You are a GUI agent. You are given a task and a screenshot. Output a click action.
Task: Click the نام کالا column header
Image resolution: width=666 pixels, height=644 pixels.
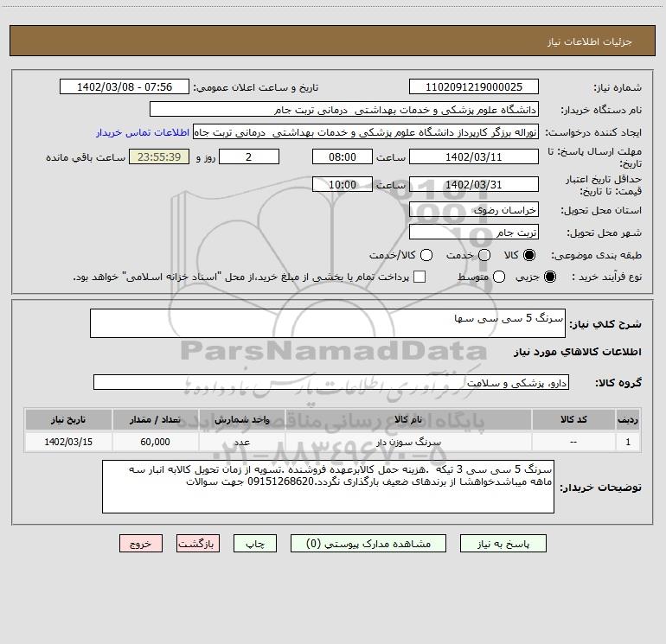click(x=408, y=419)
